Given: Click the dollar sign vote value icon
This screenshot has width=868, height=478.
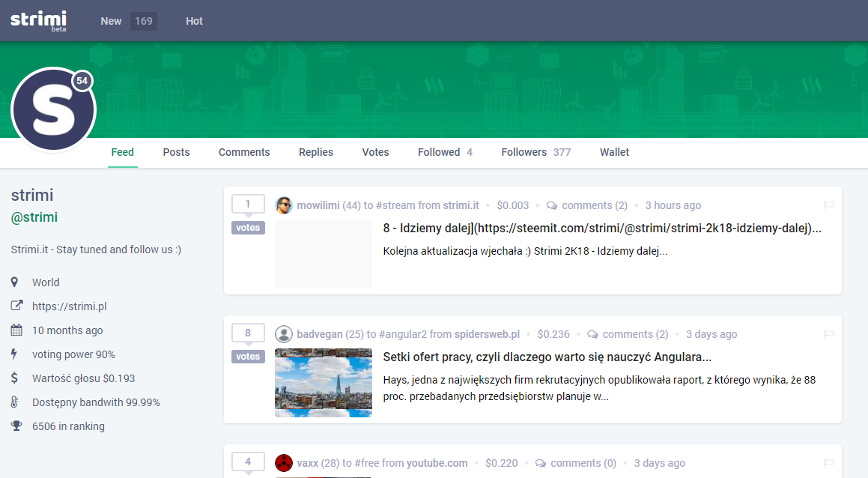Looking at the screenshot, I should click(x=14, y=378).
